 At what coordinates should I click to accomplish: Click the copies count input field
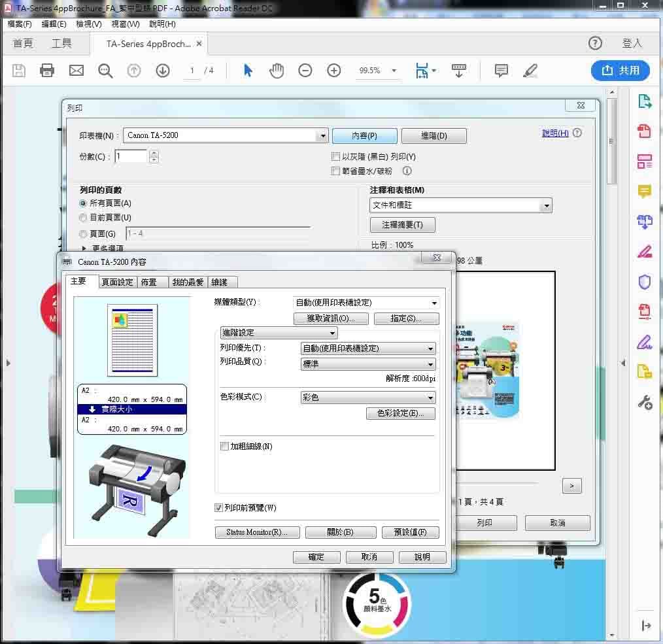click(131, 156)
